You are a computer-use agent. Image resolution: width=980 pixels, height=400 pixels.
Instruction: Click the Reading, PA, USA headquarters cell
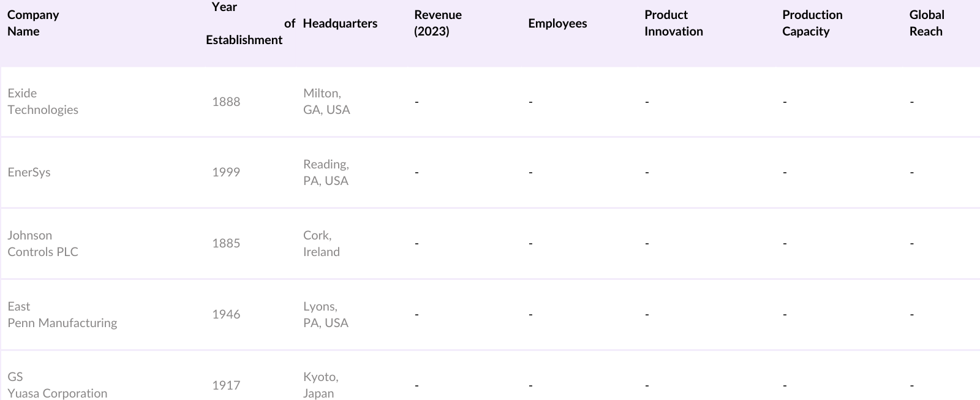tap(326, 172)
